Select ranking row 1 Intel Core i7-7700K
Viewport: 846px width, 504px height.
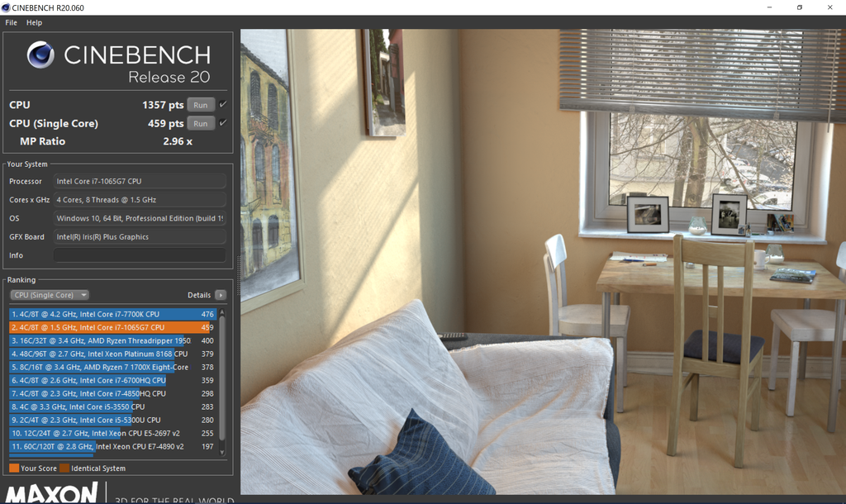pyautogui.click(x=112, y=314)
